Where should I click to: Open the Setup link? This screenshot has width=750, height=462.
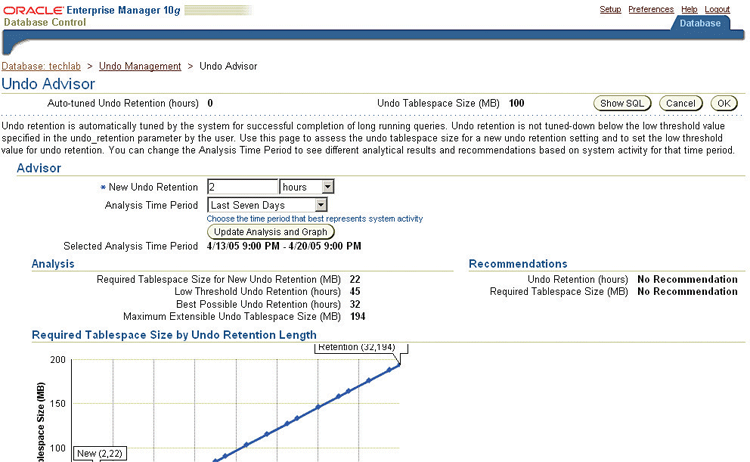tap(610, 9)
